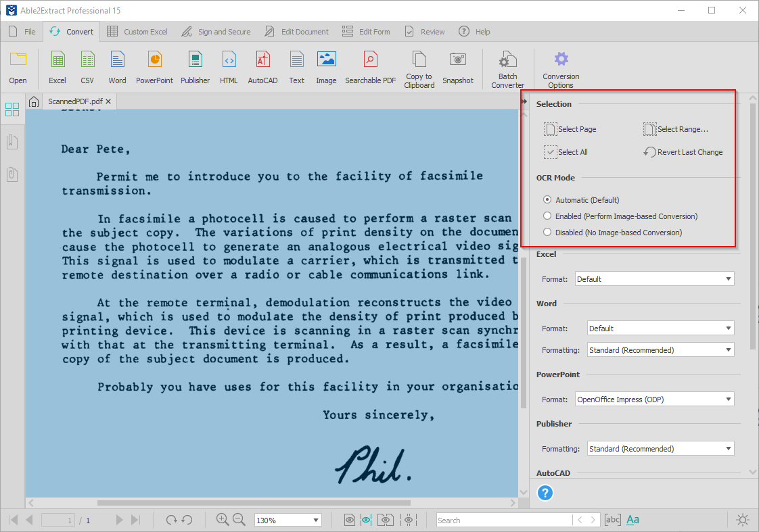Show page thumbnails in the sidebar
This screenshot has width=759, height=532.
click(x=11, y=109)
